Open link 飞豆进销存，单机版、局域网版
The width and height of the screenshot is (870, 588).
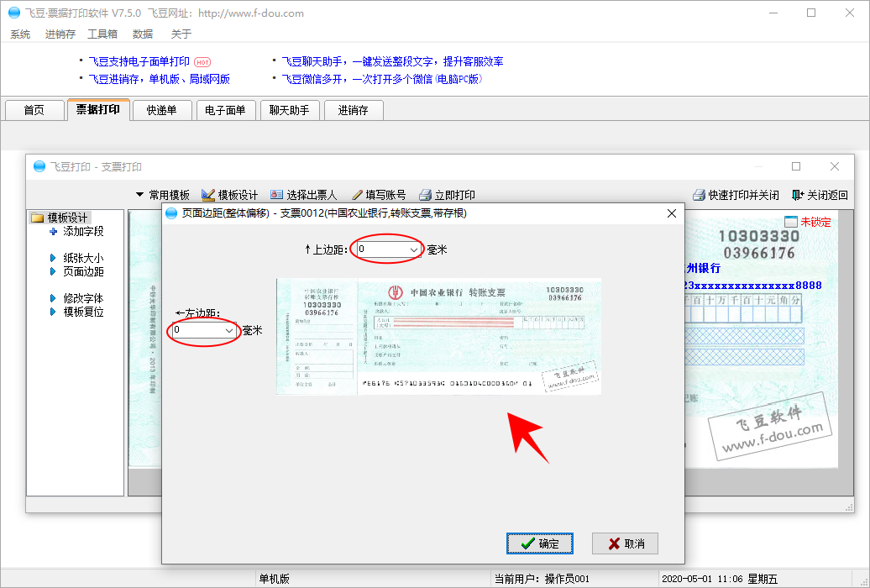(160, 80)
